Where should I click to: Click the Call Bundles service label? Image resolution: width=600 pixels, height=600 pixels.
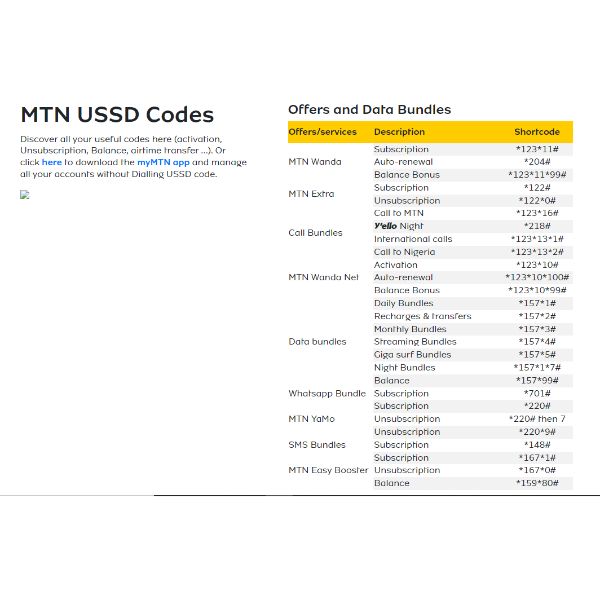click(315, 232)
